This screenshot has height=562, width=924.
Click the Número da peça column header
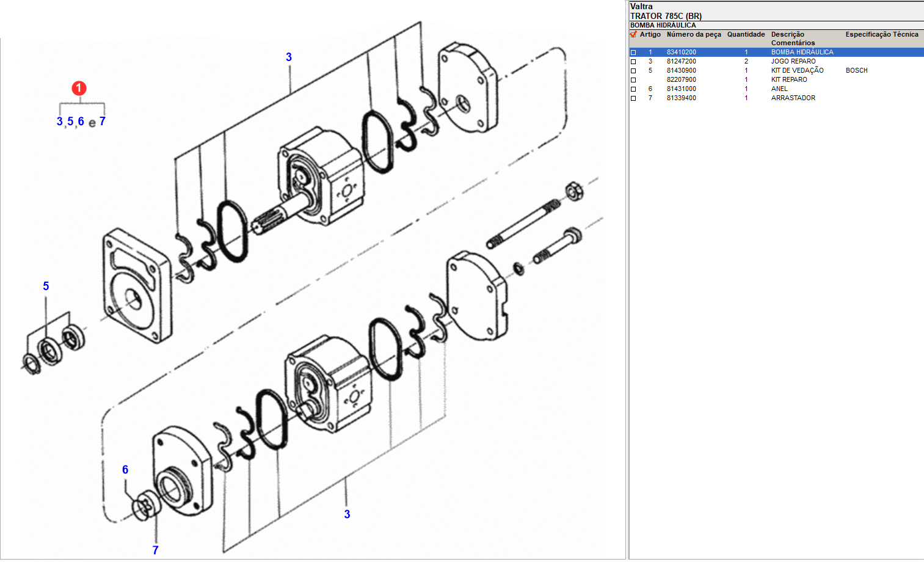coord(693,35)
